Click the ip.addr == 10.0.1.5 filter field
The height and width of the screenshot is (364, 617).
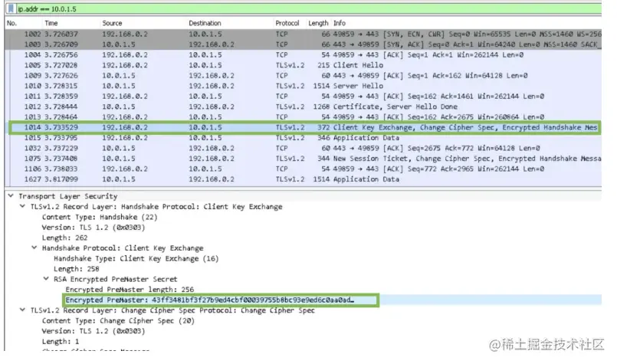[x=309, y=8]
